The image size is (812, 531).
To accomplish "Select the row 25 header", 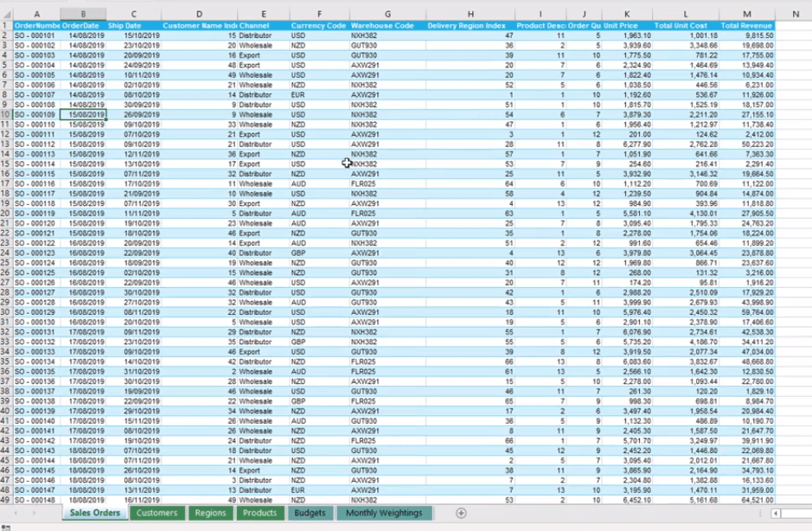I will tap(6, 263).
